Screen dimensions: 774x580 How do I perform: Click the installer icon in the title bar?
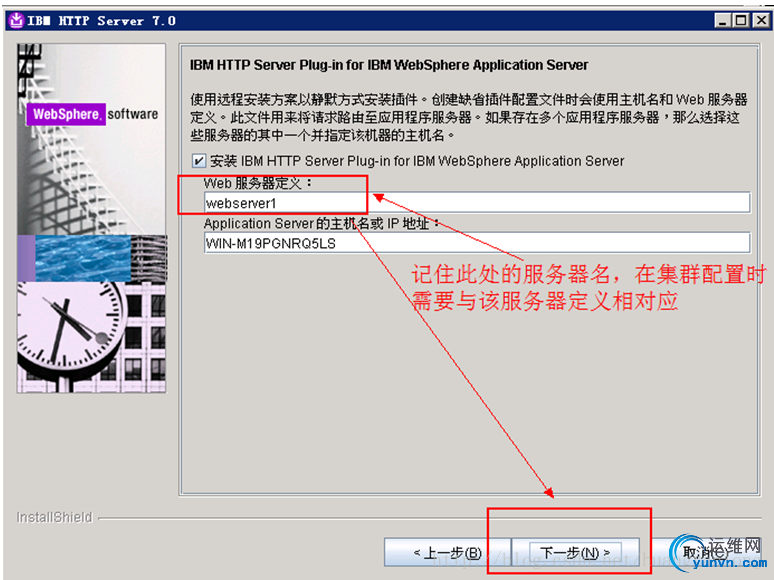click(16, 21)
